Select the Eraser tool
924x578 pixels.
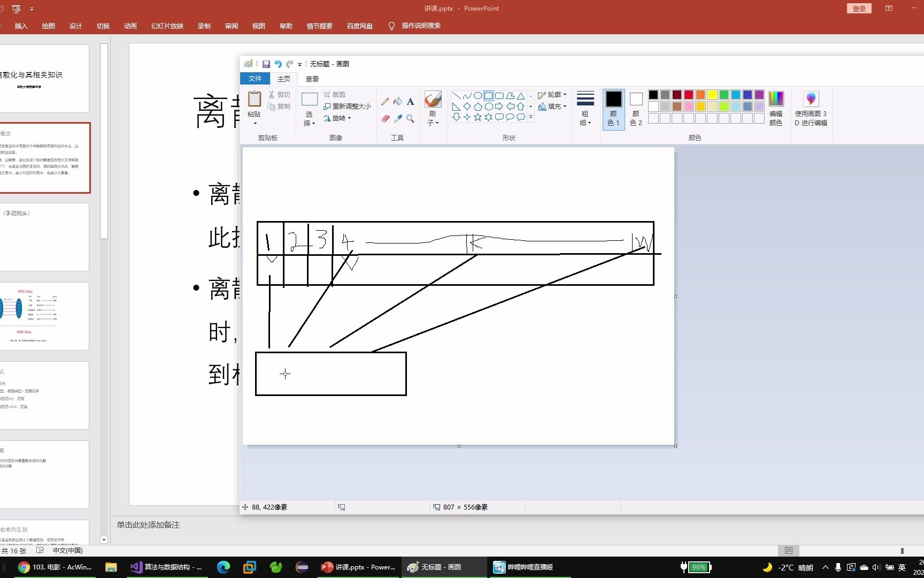click(x=385, y=118)
